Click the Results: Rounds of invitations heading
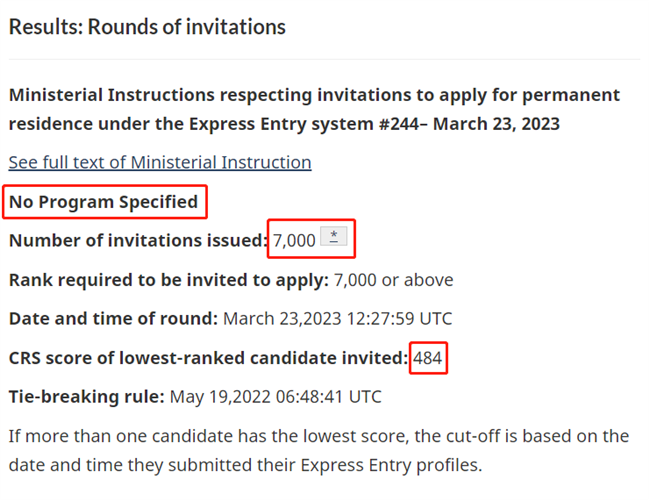 (x=147, y=27)
